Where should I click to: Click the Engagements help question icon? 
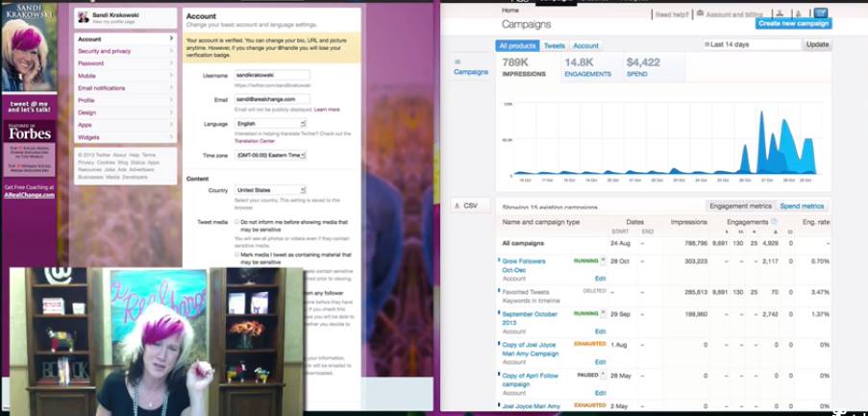click(x=775, y=221)
